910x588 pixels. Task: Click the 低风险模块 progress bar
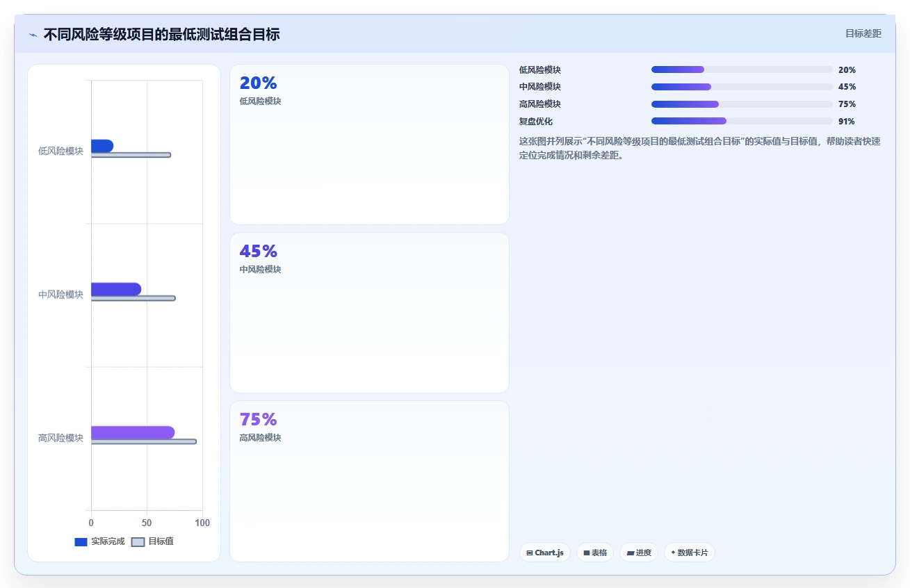[x=742, y=70]
